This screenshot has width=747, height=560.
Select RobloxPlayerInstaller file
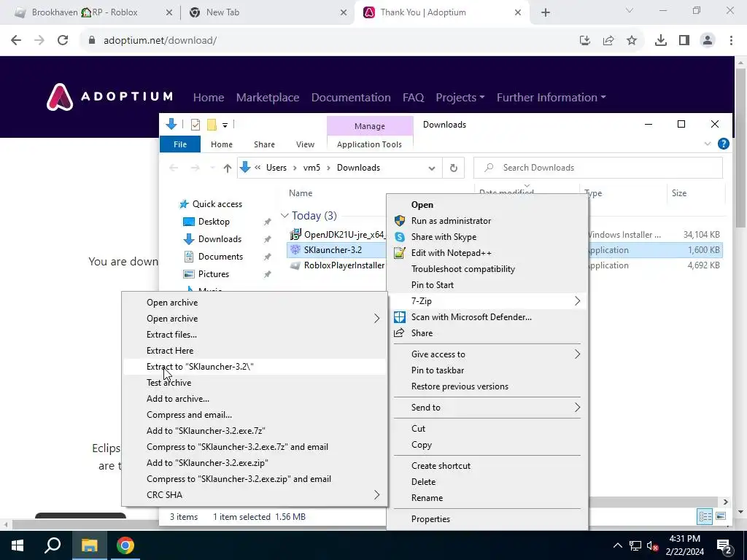(336, 265)
